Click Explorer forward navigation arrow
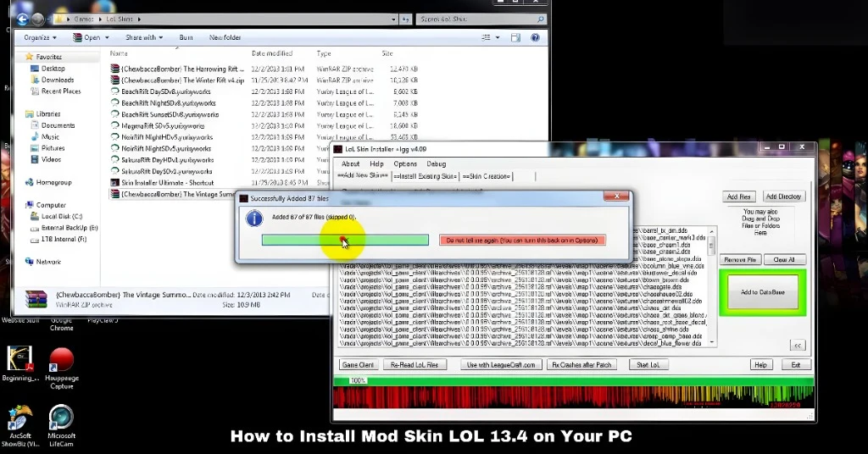Screen dimensions: 868x454 pyautogui.click(x=37, y=19)
